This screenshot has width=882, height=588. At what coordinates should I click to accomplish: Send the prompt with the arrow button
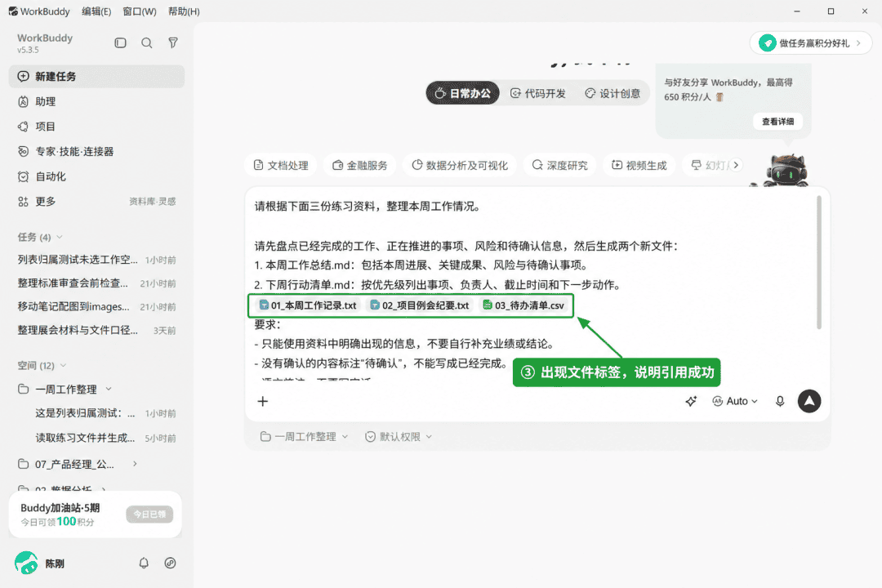tap(808, 401)
